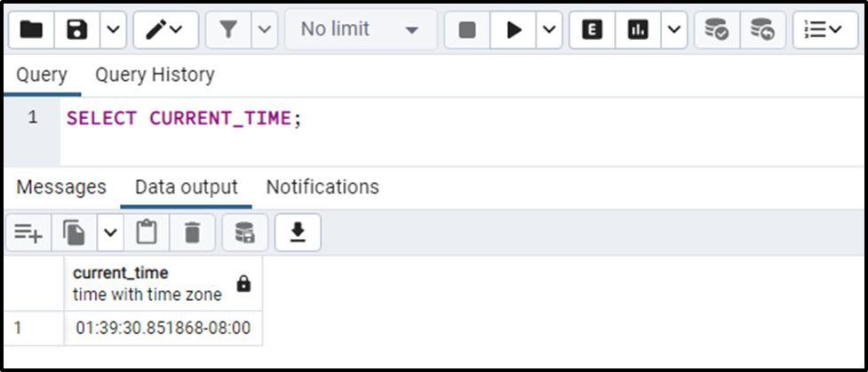Click the Stop query square button

coord(468,30)
